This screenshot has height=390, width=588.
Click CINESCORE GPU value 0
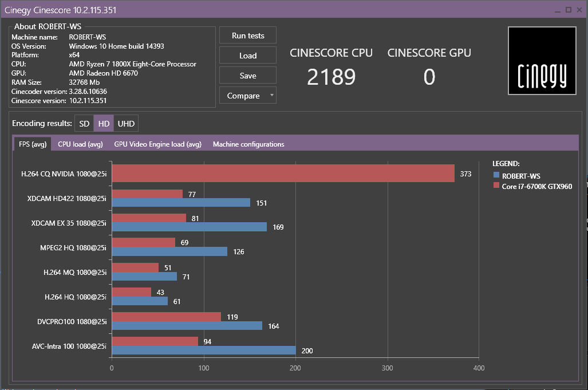coord(429,77)
